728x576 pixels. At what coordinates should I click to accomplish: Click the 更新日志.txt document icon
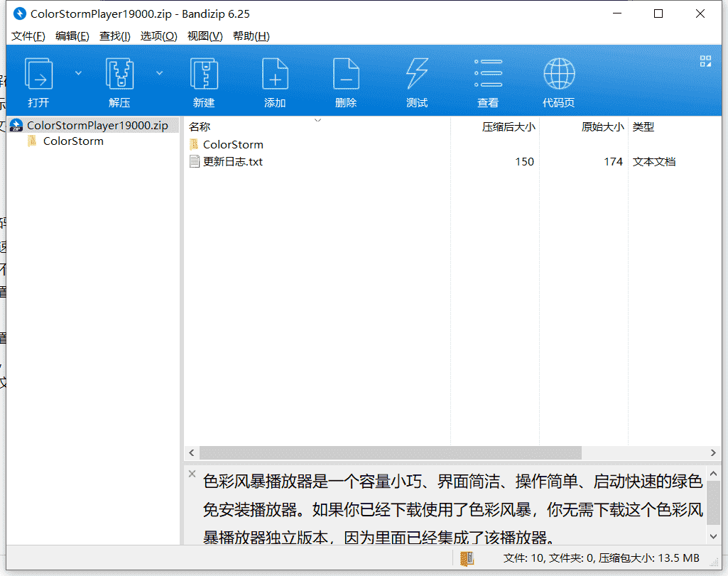pos(195,161)
